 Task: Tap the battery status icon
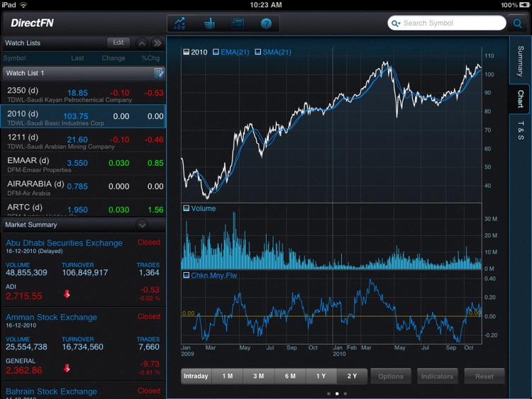pos(524,5)
